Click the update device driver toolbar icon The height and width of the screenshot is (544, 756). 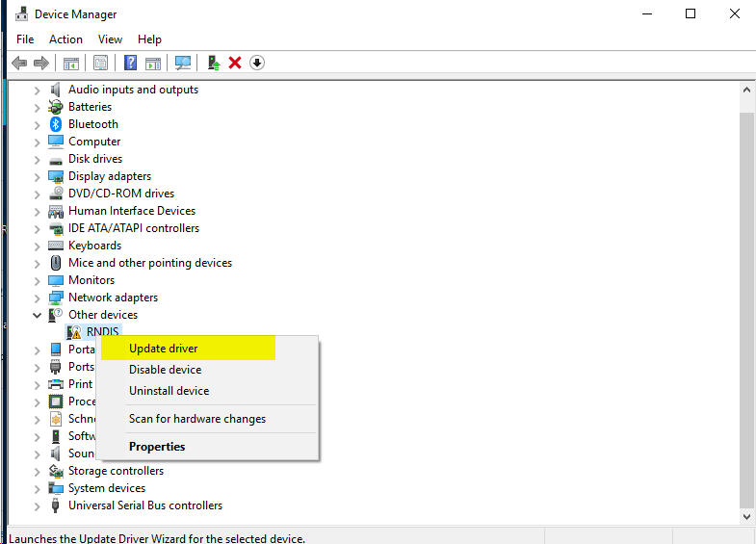[214, 63]
